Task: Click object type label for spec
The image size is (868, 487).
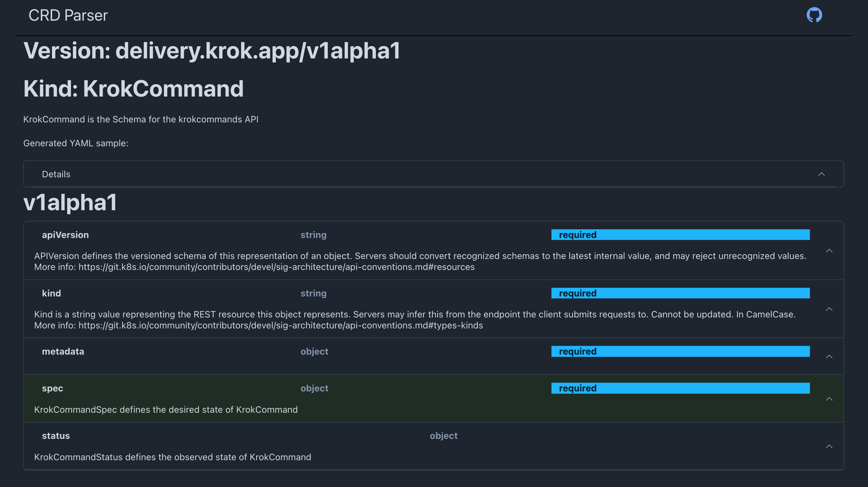Action: [x=314, y=388]
